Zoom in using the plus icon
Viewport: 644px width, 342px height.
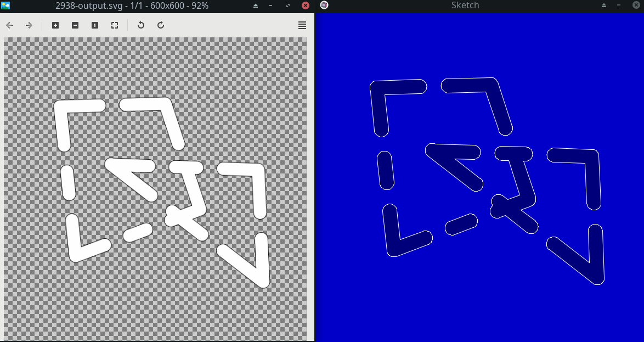55,25
